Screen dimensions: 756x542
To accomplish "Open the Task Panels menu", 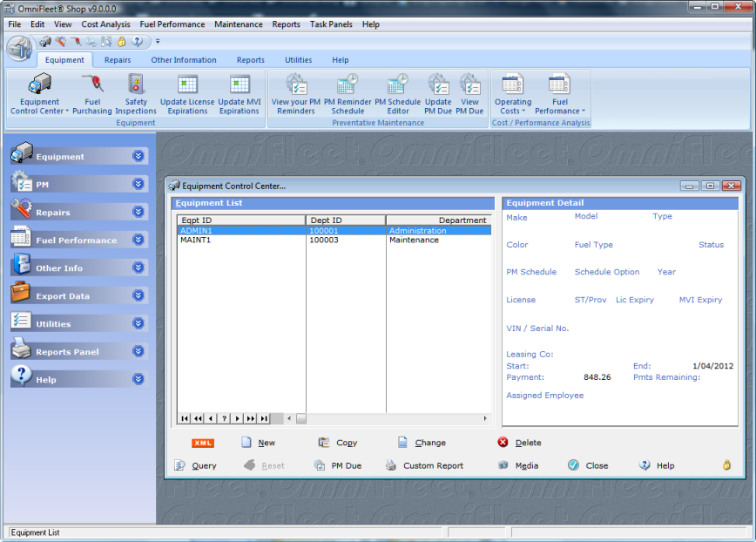I will [x=331, y=24].
